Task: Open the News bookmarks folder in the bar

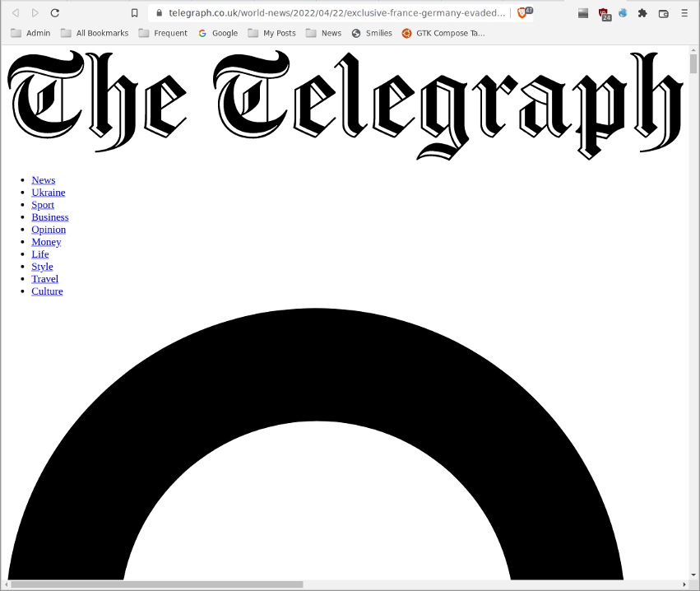Action: point(323,33)
